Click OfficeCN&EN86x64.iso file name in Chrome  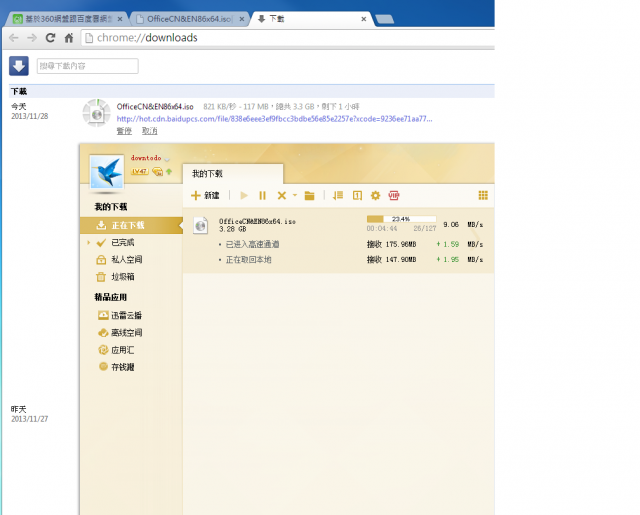155,107
